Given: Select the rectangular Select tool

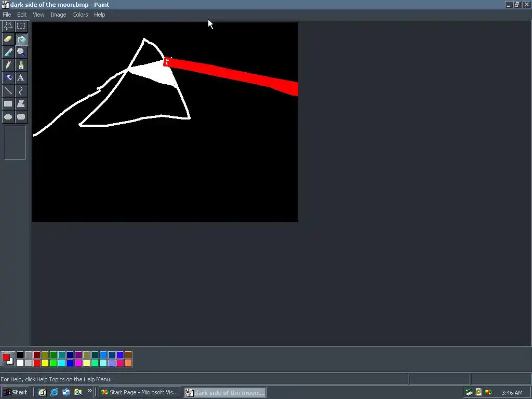Looking at the screenshot, I should 21,26.
